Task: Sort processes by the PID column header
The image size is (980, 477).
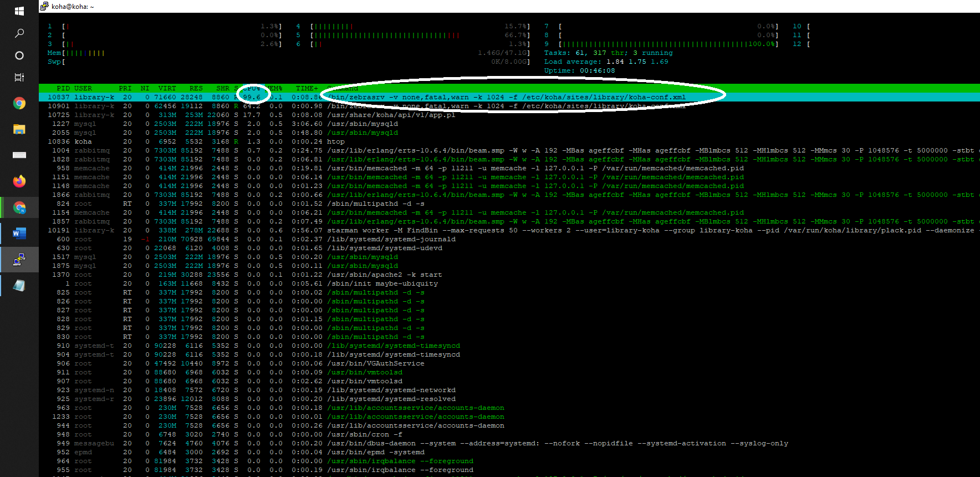Action: (63, 88)
